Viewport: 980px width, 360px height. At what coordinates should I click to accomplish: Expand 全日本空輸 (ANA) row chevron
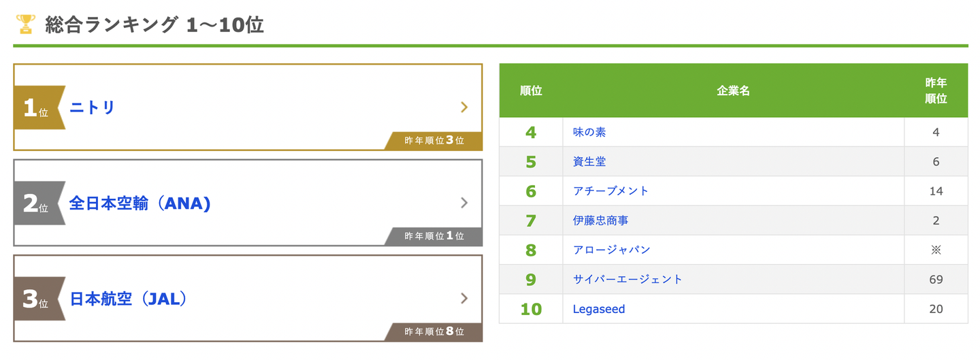pos(464,203)
